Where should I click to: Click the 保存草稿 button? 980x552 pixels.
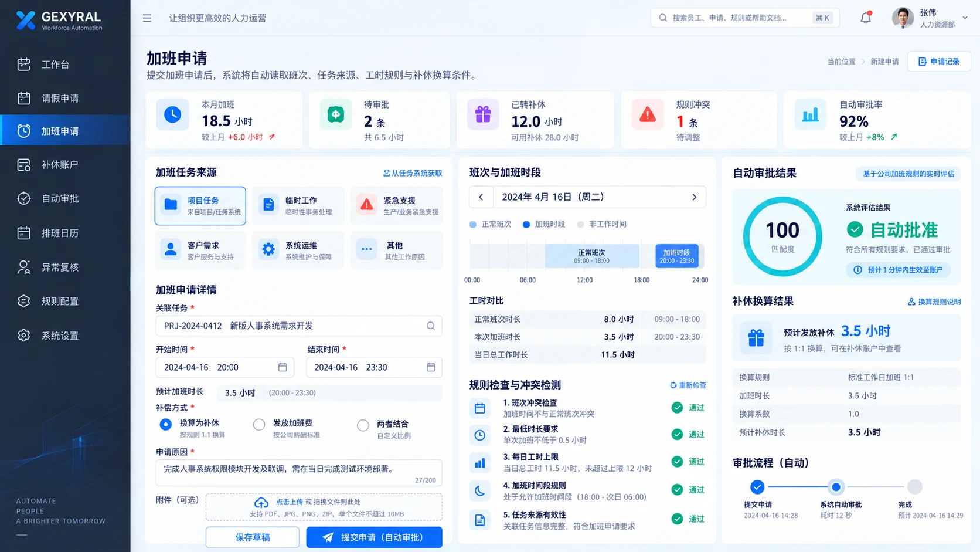tap(253, 537)
